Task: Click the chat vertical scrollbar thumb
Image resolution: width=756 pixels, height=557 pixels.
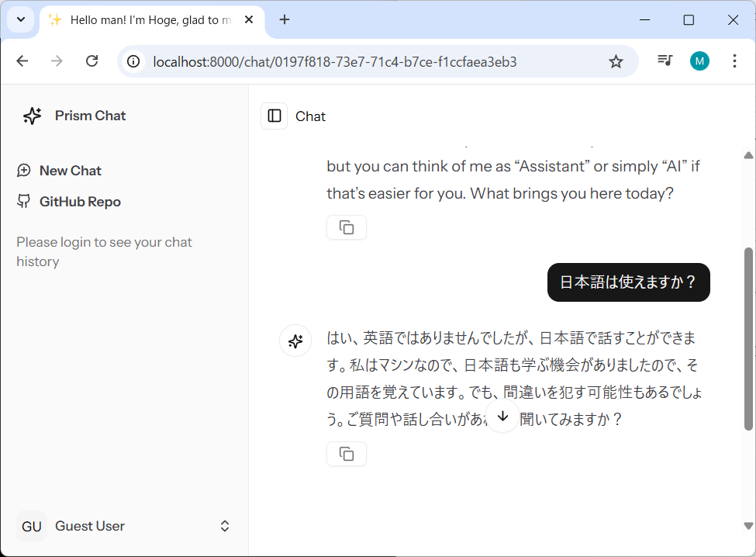Action: click(748, 338)
